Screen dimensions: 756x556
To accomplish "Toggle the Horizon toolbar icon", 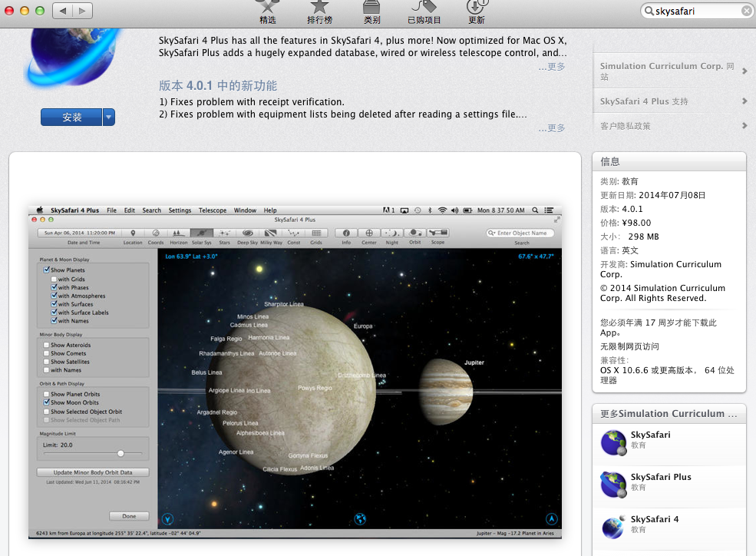I will tap(178, 233).
